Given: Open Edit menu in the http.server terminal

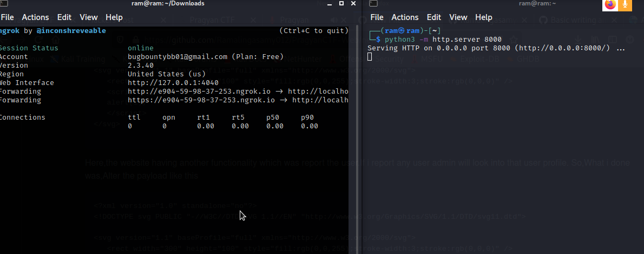Looking at the screenshot, I should pyautogui.click(x=433, y=17).
